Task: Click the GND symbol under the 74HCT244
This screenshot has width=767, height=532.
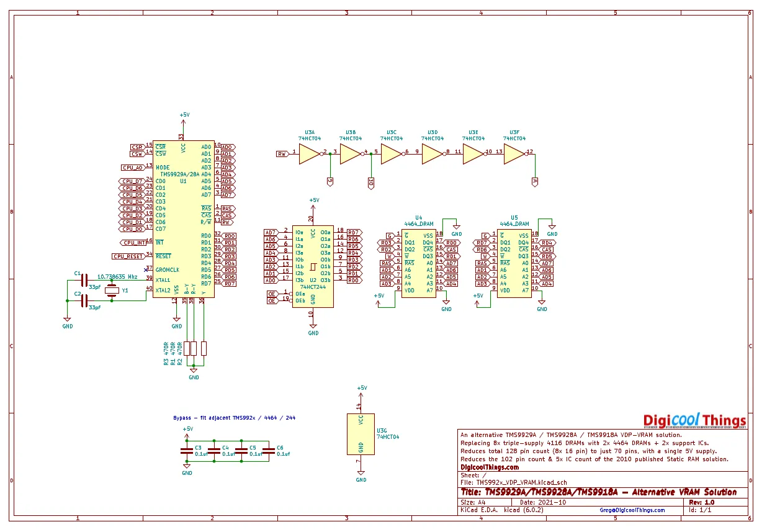Action: tap(313, 330)
